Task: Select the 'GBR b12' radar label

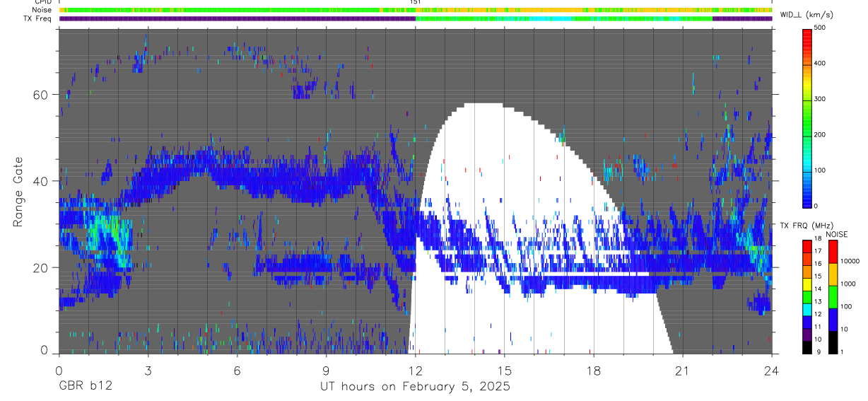Action: coord(85,387)
